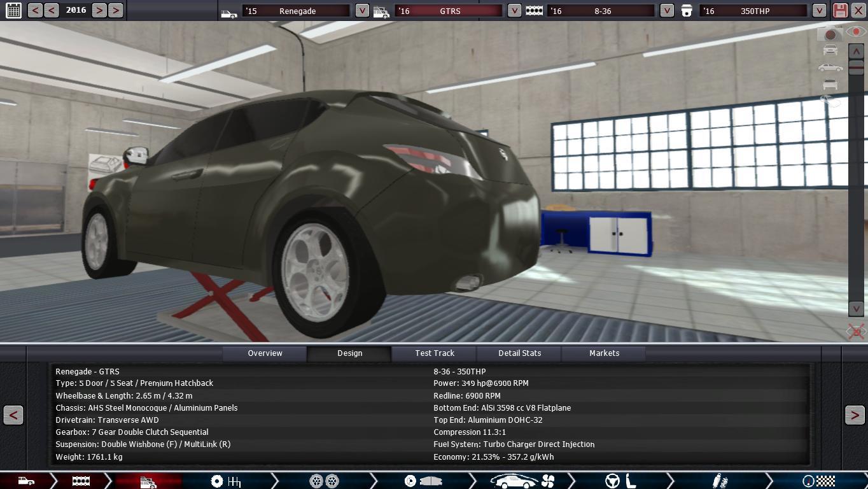The width and height of the screenshot is (868, 489).
Task: Toggle the crossed-out eye hide icon
Action: click(x=856, y=331)
